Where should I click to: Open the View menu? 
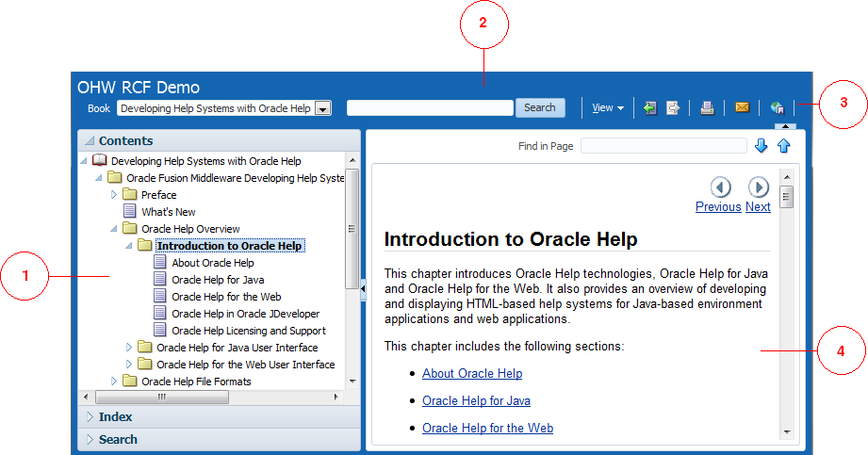click(x=607, y=108)
